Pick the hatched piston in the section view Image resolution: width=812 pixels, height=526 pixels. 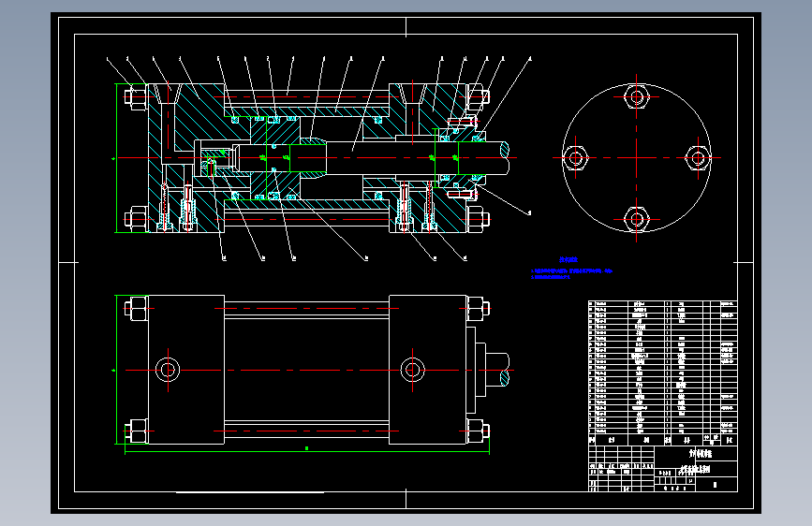coord(275,158)
